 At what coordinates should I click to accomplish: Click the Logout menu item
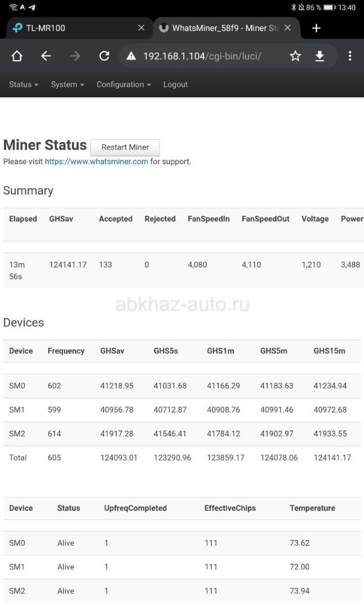[x=175, y=84]
